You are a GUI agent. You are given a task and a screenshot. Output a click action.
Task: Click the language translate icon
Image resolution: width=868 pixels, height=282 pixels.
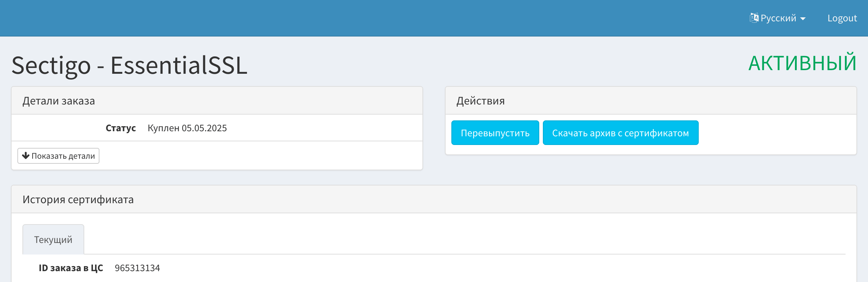tap(754, 18)
